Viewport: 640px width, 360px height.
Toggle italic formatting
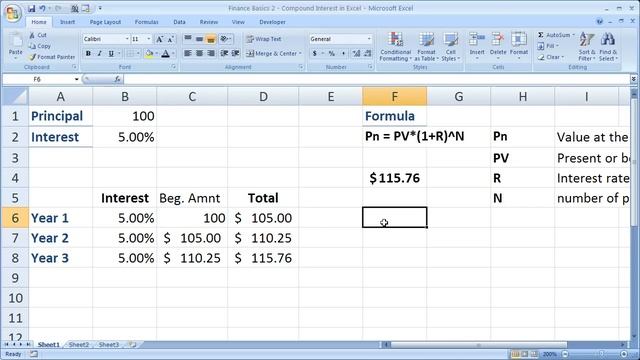coord(99,53)
